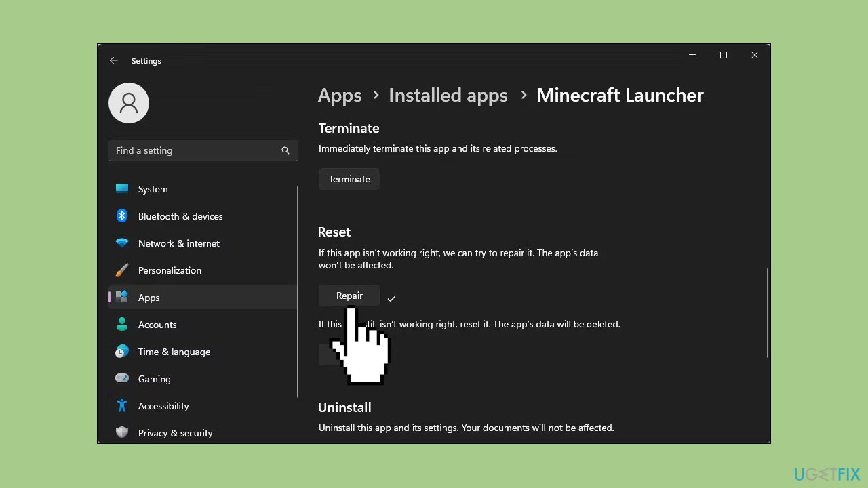Select the Network & internet wifi icon
The width and height of the screenshot is (868, 488).
[122, 243]
